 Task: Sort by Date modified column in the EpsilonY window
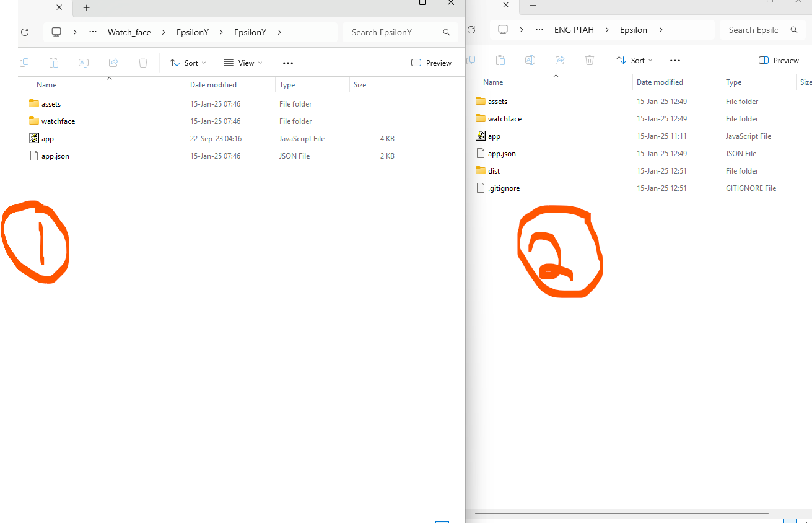tap(230, 85)
